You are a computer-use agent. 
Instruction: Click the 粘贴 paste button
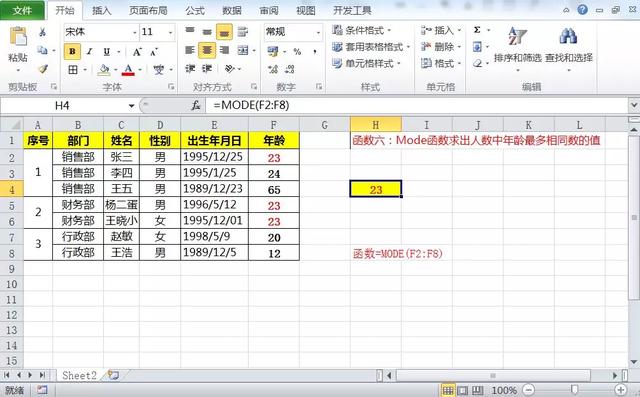point(18,46)
